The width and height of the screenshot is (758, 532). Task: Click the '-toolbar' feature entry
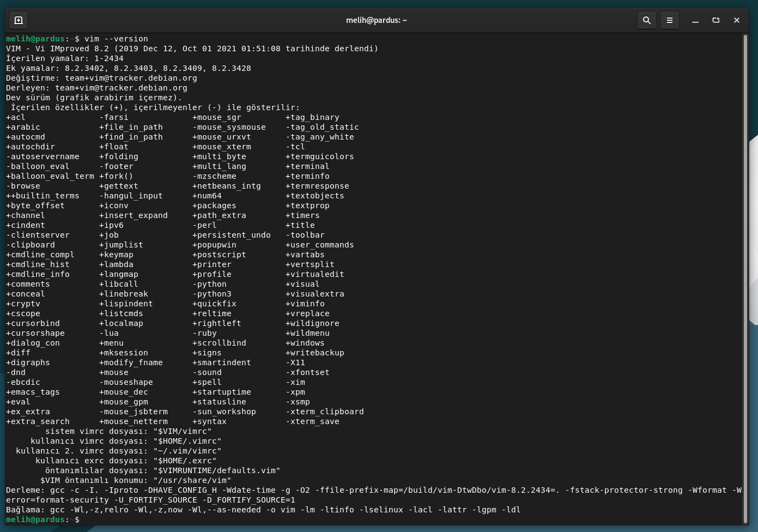[x=305, y=235]
